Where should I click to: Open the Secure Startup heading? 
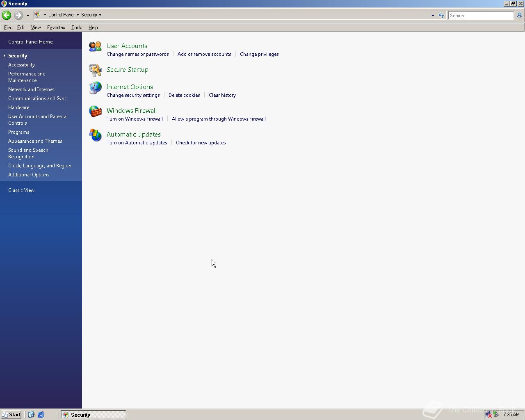click(127, 70)
